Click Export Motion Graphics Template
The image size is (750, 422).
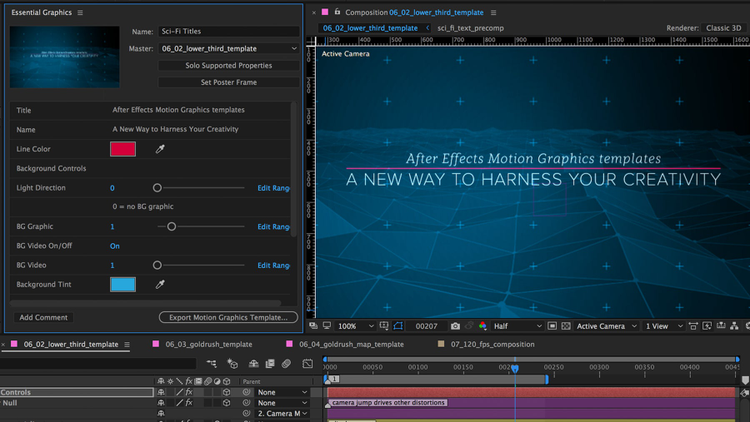click(228, 317)
